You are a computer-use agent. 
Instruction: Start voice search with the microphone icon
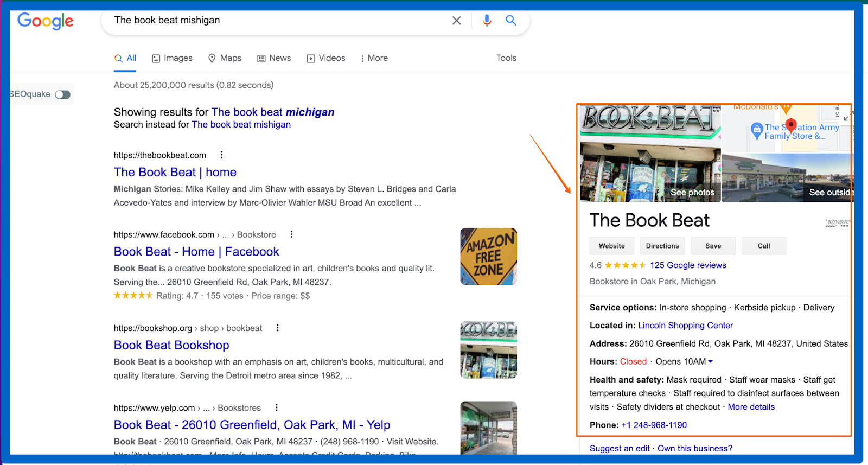487,21
